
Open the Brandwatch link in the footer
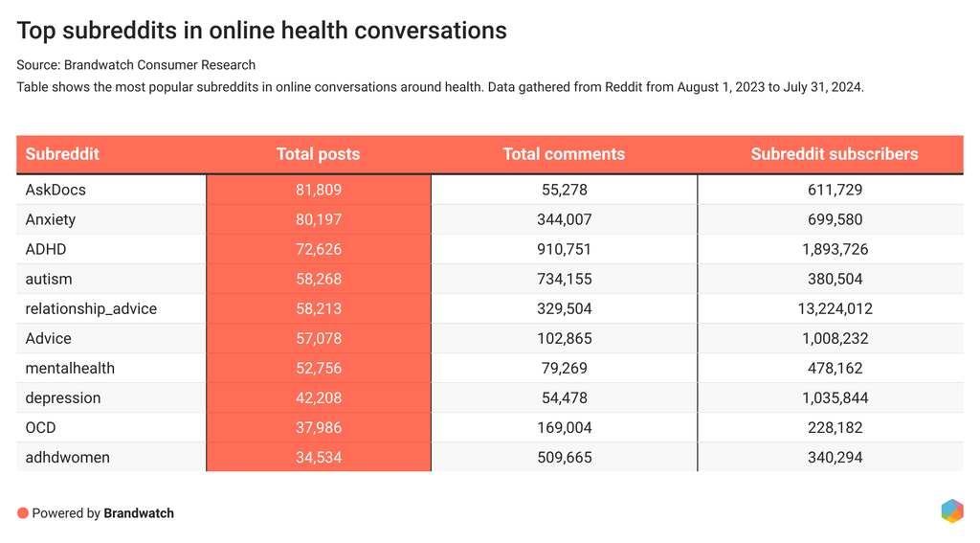point(139,513)
